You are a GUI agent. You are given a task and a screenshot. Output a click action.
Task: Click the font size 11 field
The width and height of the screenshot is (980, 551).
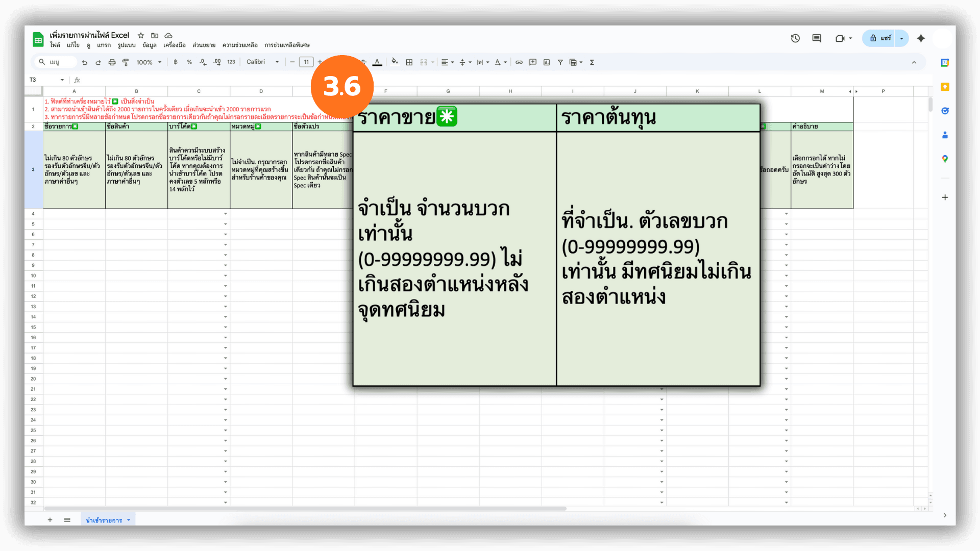306,62
